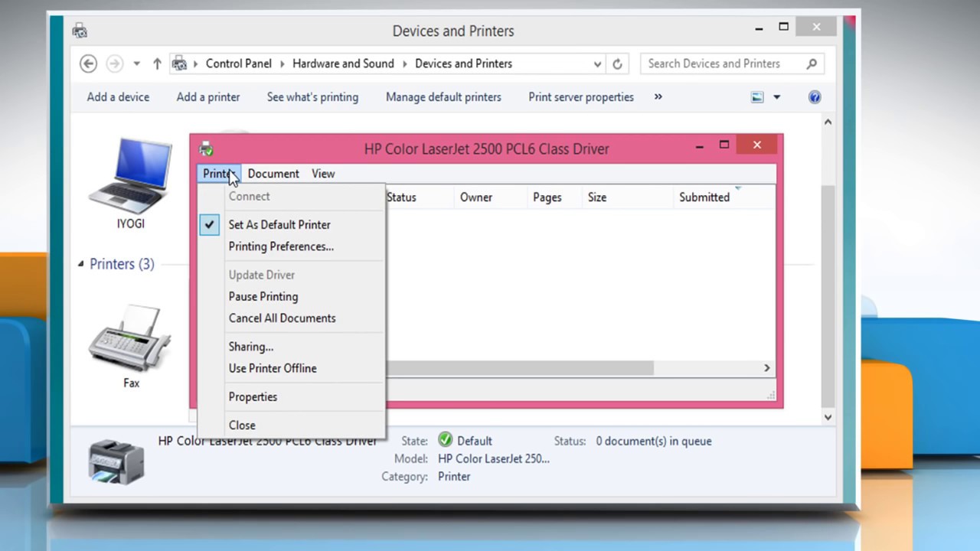This screenshot has height=551, width=980.
Task: Open the View menu
Action: tap(323, 174)
